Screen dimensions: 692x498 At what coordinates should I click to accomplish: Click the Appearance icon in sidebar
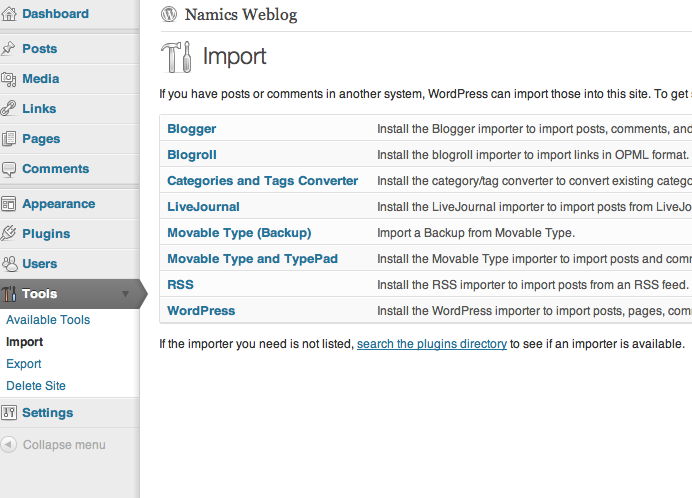click(8, 204)
